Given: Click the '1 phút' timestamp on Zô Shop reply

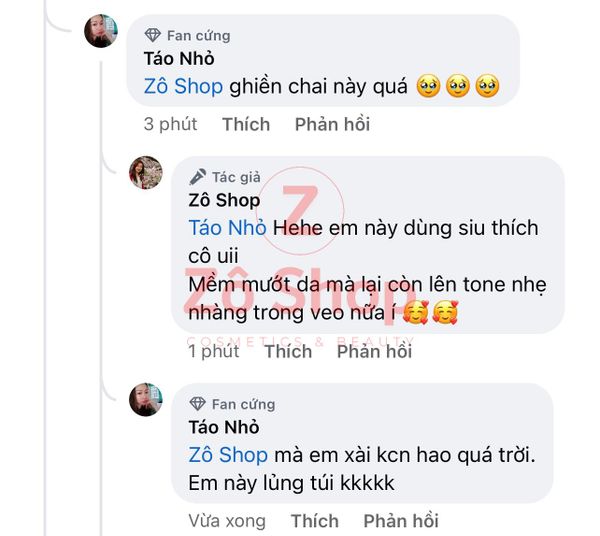Looking at the screenshot, I should [214, 351].
